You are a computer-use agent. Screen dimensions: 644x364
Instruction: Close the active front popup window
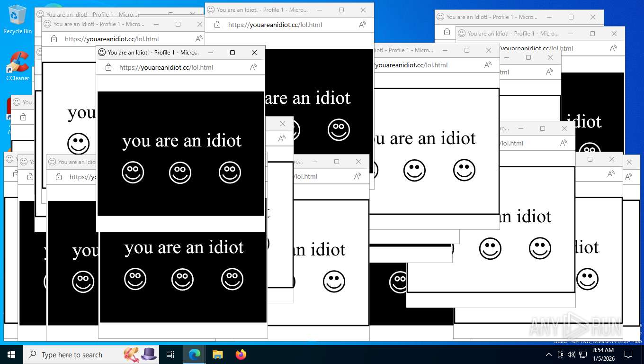[254, 53]
